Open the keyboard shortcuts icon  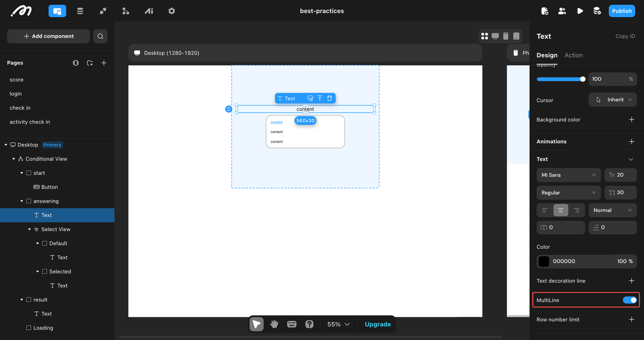pos(292,324)
